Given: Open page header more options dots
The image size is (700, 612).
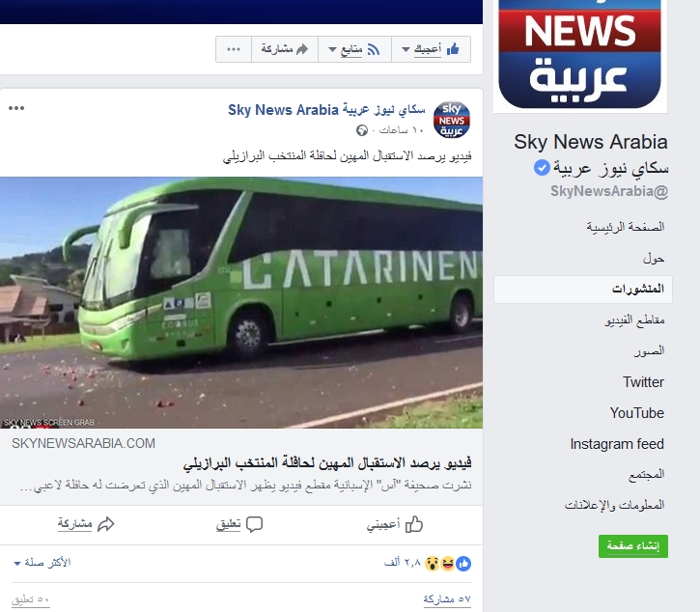Looking at the screenshot, I should coord(234,49).
